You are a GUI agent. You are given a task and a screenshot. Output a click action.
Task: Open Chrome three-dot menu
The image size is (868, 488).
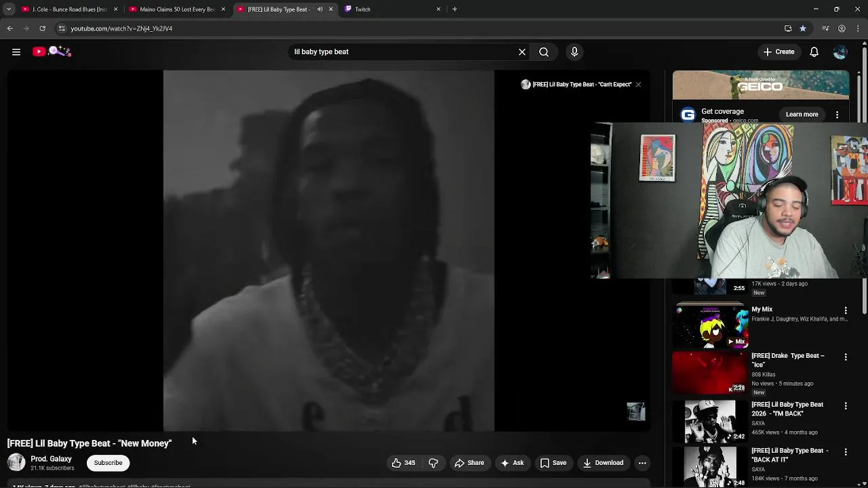(x=858, y=28)
